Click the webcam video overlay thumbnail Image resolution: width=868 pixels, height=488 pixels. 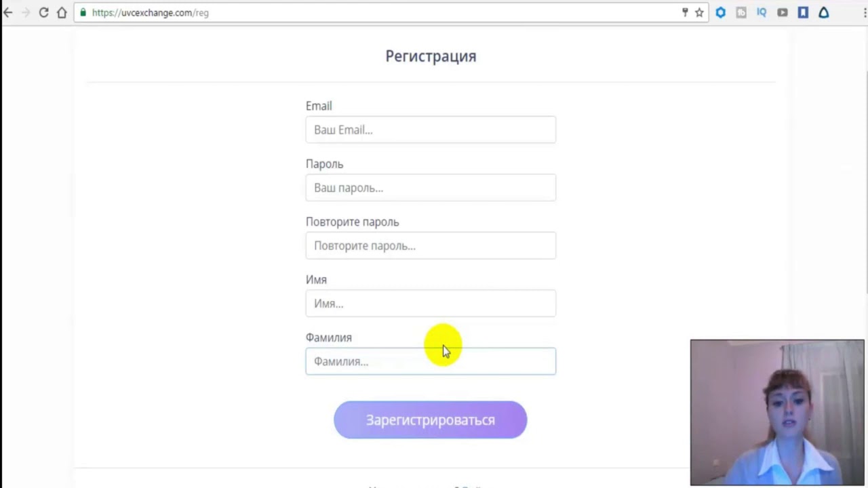tap(777, 412)
